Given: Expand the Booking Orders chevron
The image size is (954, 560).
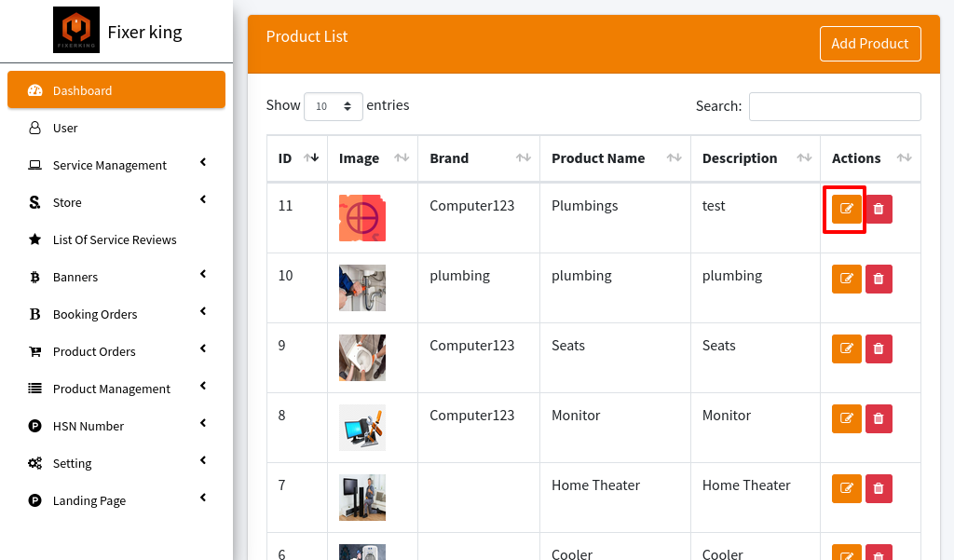Looking at the screenshot, I should click(203, 311).
